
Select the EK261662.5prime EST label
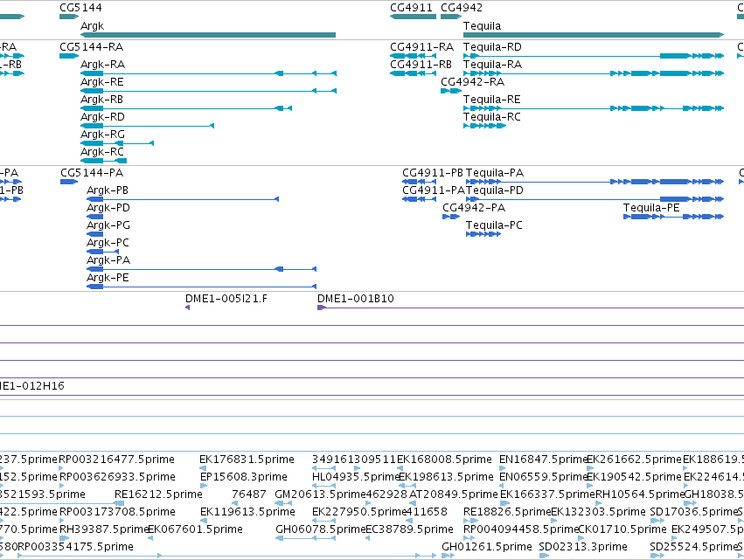pyautogui.click(x=634, y=460)
